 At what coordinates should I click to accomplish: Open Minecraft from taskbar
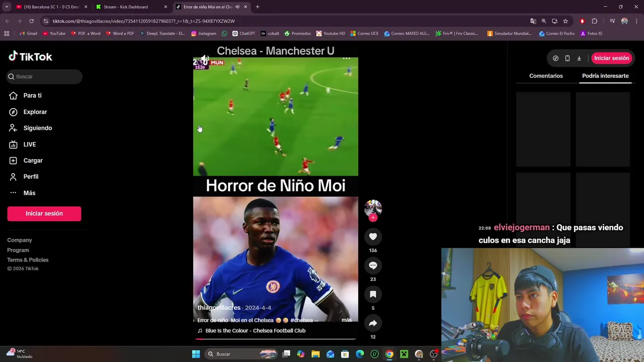[404, 354]
